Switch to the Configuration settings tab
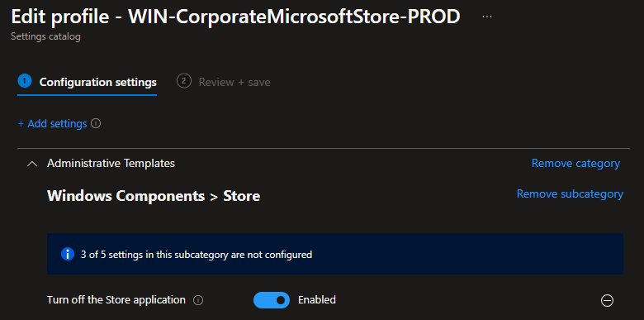 (x=97, y=82)
